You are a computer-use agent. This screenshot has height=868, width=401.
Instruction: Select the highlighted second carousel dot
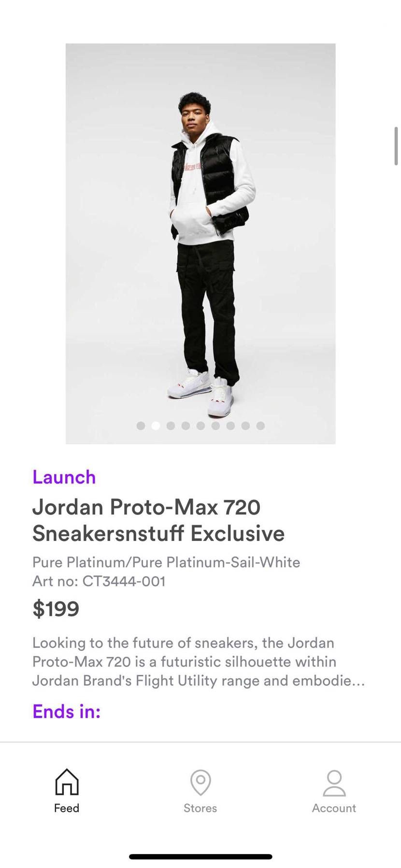[x=156, y=426]
